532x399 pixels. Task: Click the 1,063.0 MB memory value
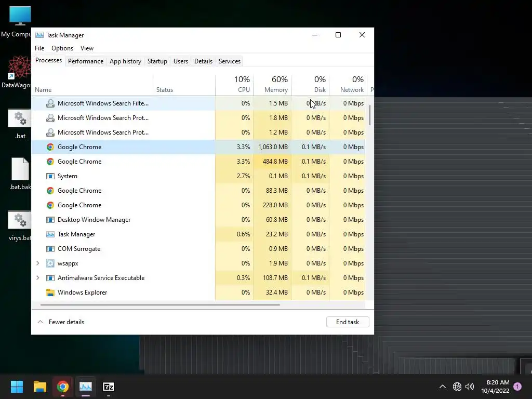273,147
